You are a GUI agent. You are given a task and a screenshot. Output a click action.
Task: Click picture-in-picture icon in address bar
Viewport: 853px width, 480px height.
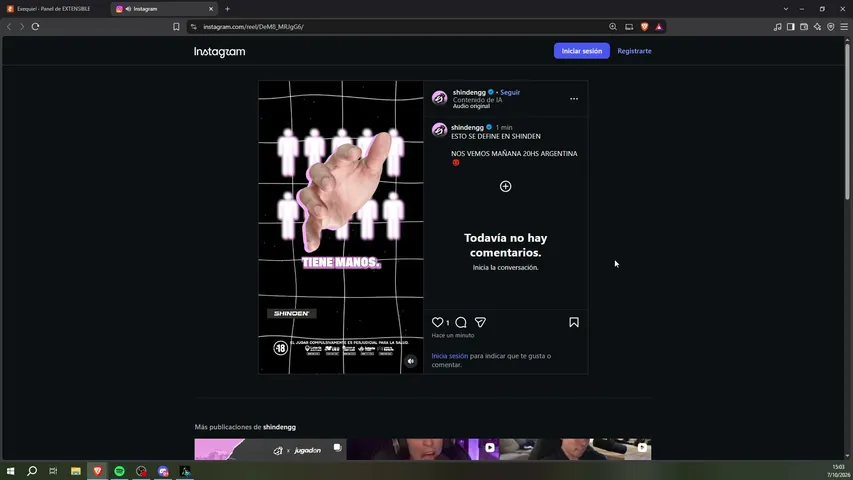click(629, 26)
